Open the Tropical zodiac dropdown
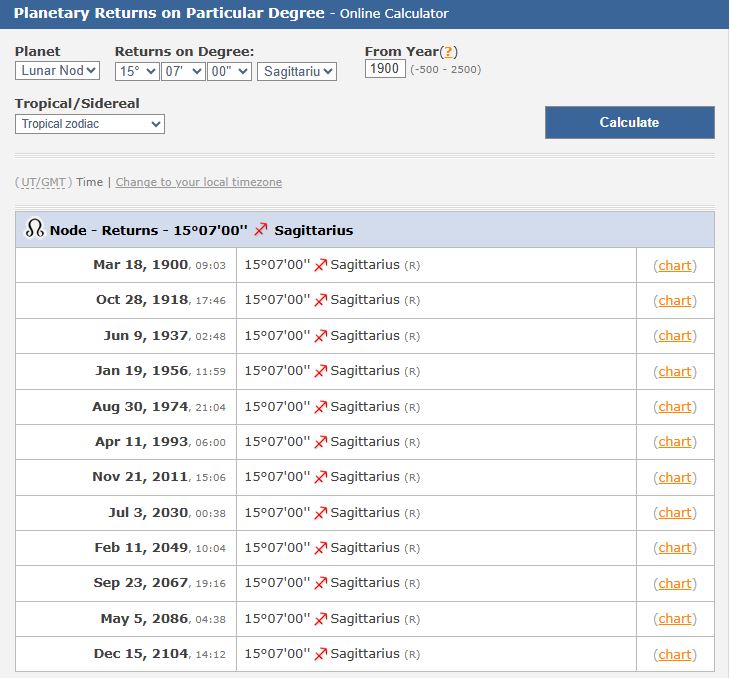This screenshot has width=731, height=678. [90, 124]
